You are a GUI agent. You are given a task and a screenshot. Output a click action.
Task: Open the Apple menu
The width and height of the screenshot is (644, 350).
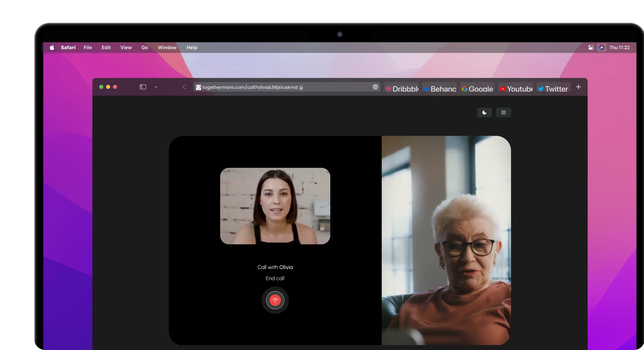pos(52,48)
